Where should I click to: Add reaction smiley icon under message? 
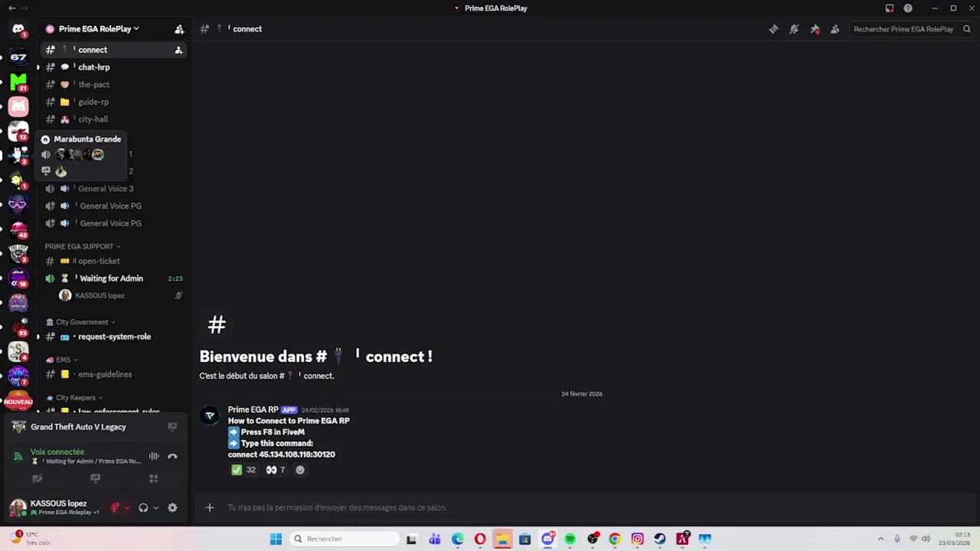tap(300, 470)
